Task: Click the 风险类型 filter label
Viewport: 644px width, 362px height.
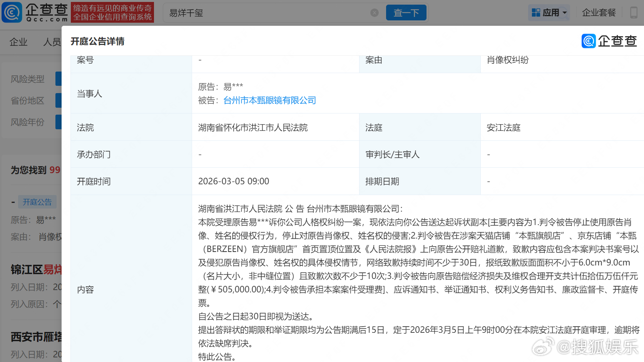Action: (x=27, y=79)
